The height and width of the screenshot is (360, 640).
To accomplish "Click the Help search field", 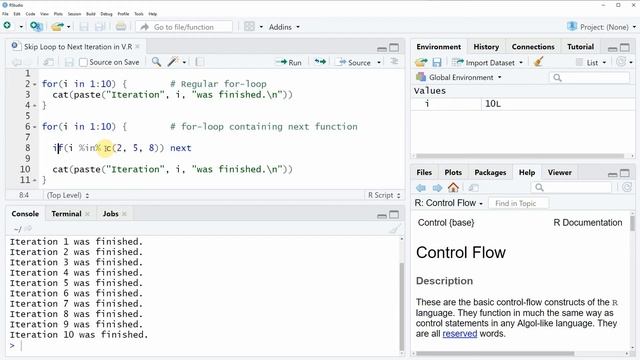I will [571, 187].
